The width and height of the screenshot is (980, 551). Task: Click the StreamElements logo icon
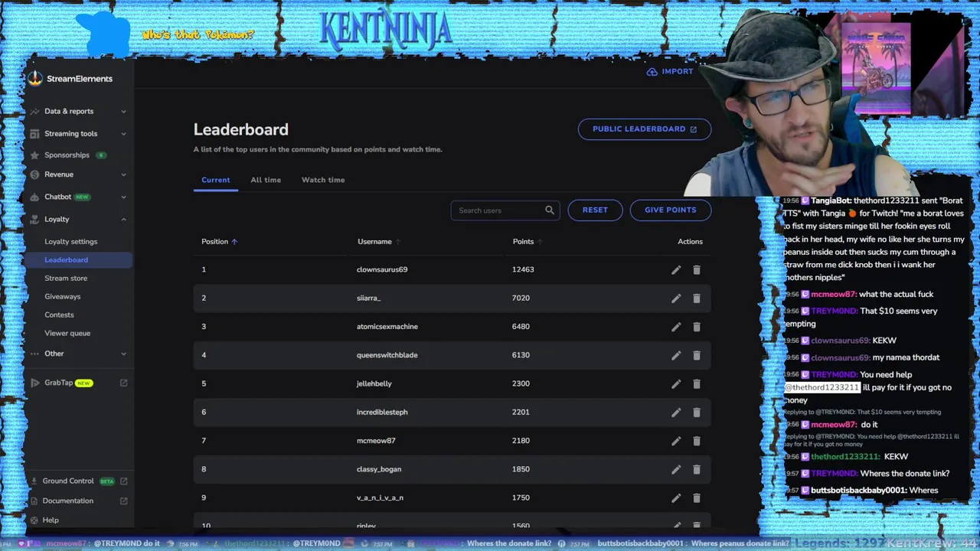[x=35, y=79]
